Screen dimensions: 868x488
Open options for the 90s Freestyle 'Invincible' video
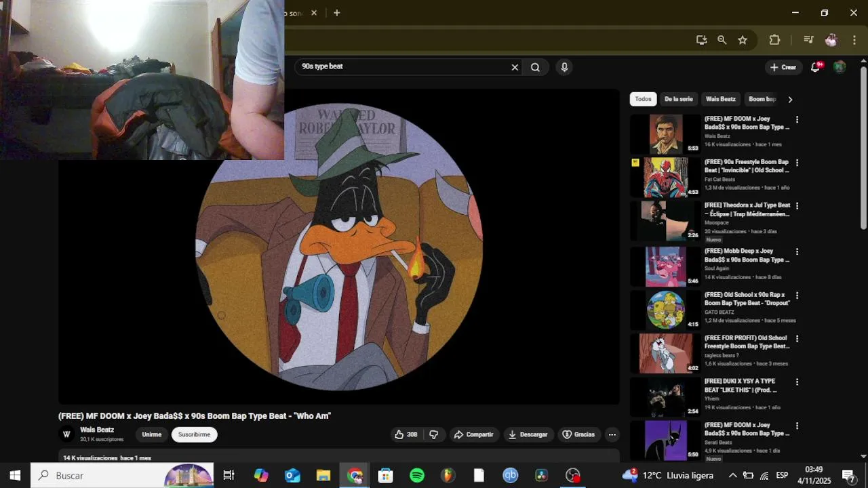[x=797, y=163]
